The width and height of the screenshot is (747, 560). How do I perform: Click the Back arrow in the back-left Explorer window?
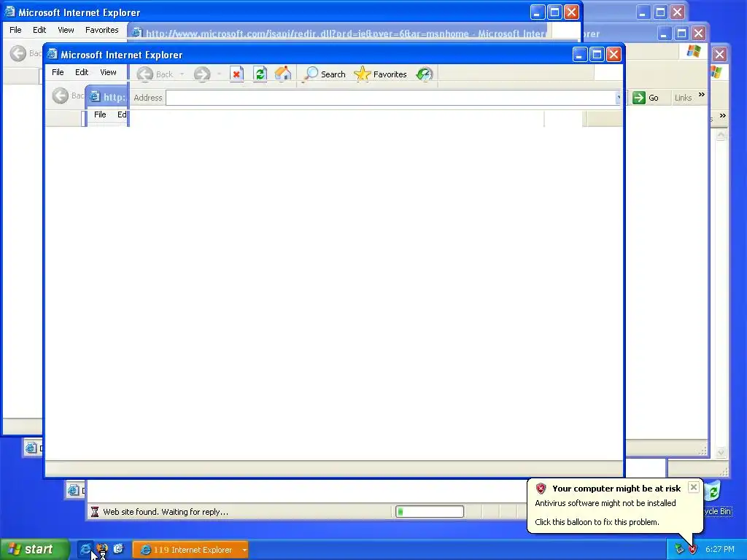point(18,53)
